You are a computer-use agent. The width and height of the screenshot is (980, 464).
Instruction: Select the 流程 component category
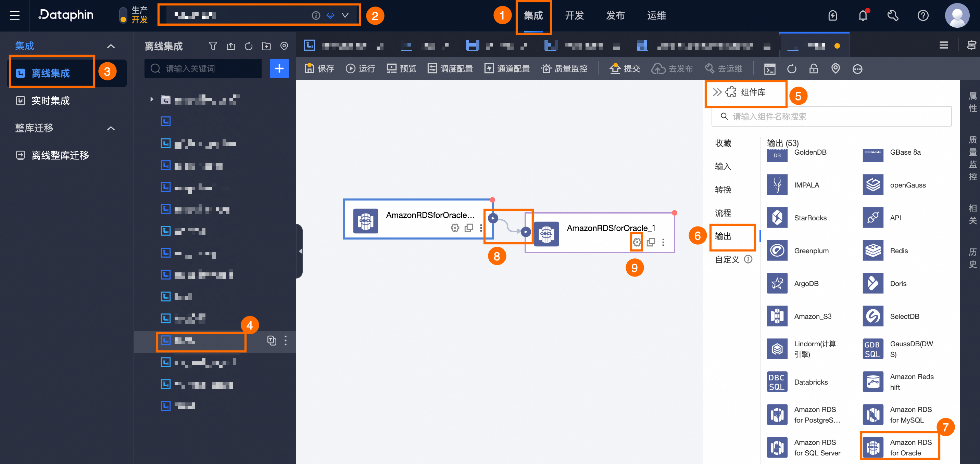tap(723, 212)
